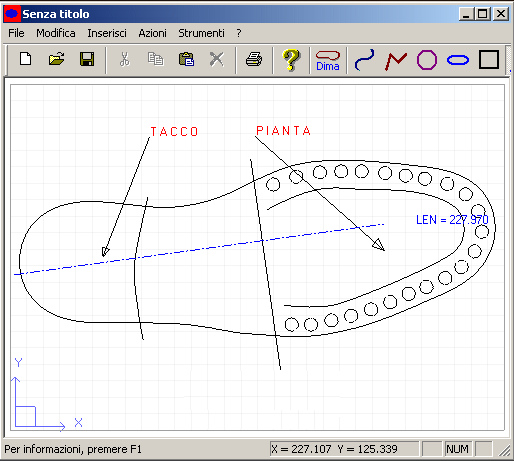Select the black rectangle tool

click(x=489, y=60)
